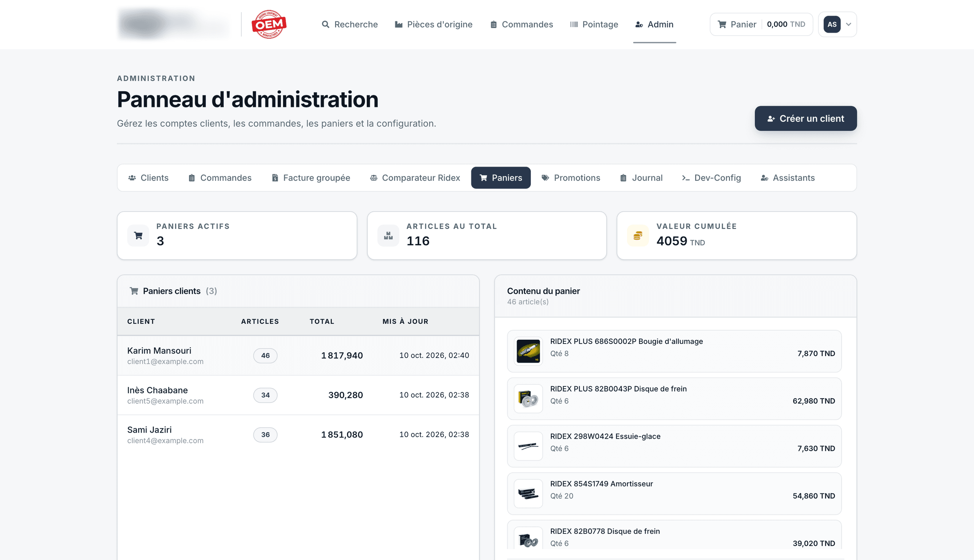Click client1@example.com email text
This screenshot has width=974, height=560.
pos(166,361)
